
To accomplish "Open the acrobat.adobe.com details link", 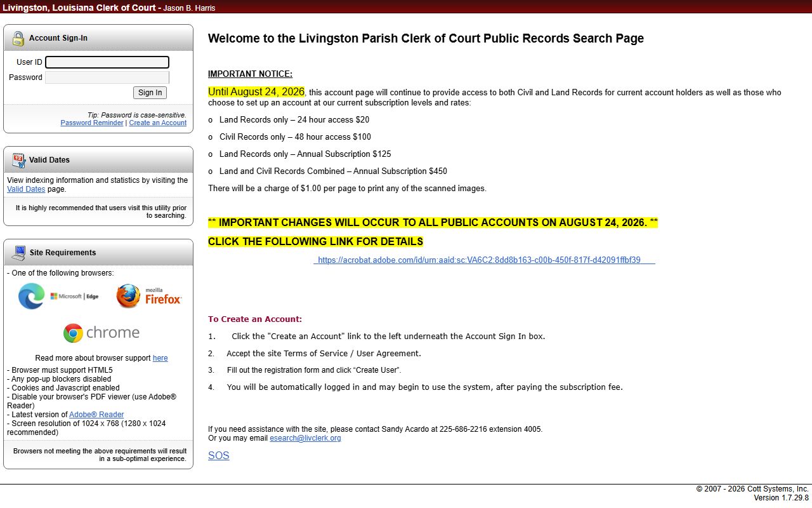I will tap(484, 260).
